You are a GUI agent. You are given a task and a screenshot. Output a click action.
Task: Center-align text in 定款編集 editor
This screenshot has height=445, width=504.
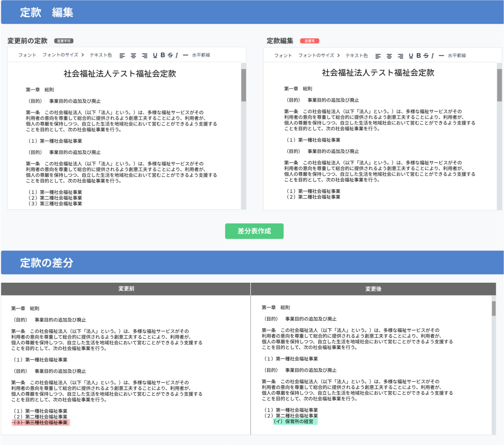click(x=389, y=56)
